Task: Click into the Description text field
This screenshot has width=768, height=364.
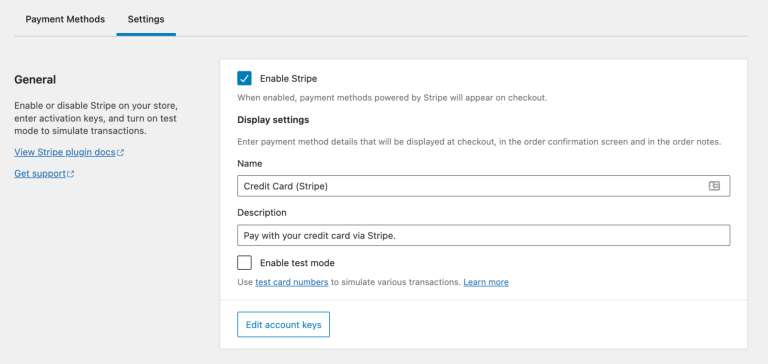Action: [483, 235]
